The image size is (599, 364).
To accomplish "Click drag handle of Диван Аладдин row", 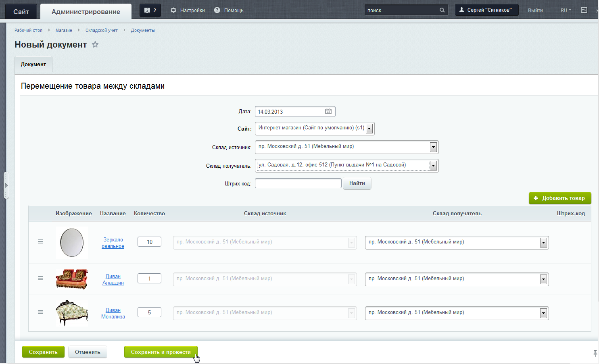I will click(x=40, y=278).
